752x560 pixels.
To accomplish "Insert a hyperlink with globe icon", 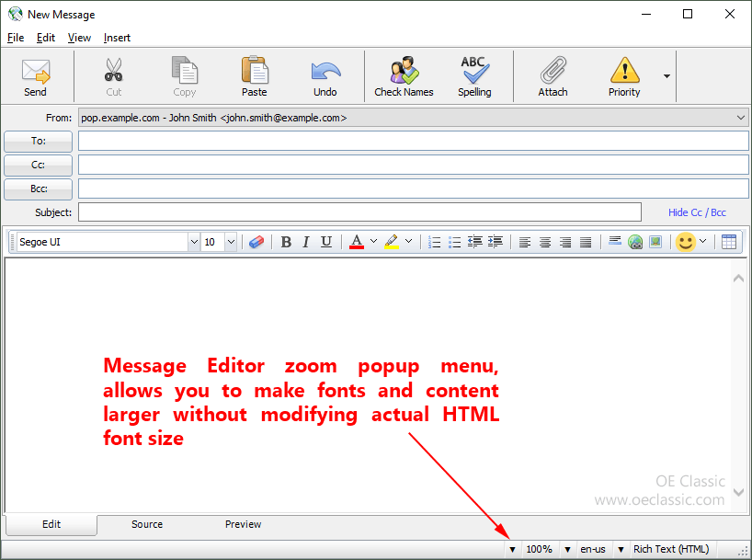I will [635, 242].
